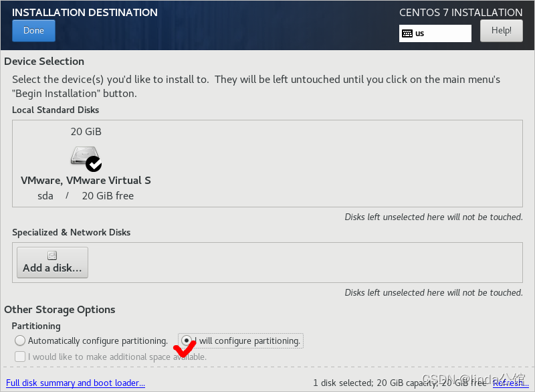
Task: Click the Local Standard Disks heading
Action: point(56,110)
